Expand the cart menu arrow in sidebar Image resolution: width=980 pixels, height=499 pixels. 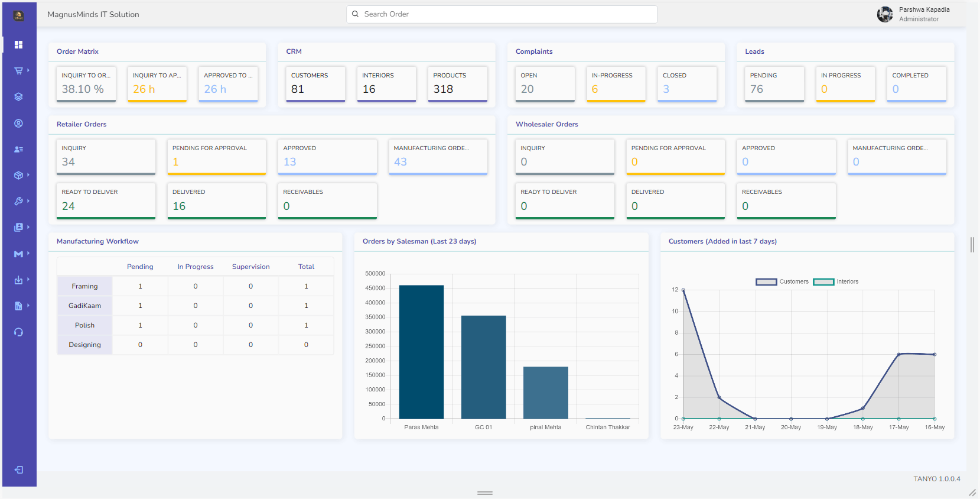pos(28,70)
